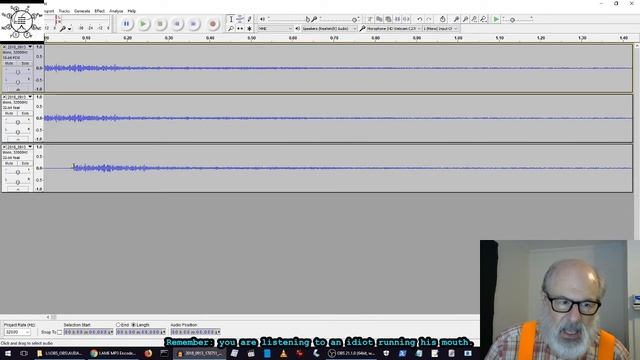Open the Effect menu
This screenshot has width=640, height=360.
click(100, 11)
